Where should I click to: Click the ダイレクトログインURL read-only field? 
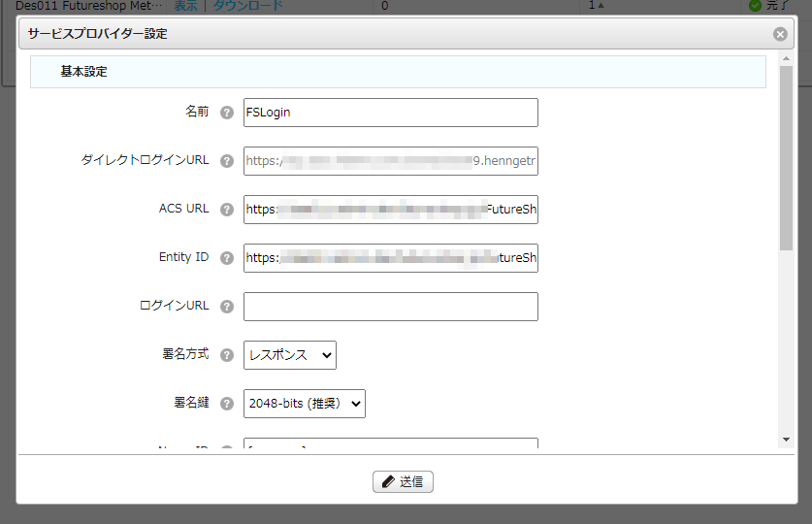point(391,161)
